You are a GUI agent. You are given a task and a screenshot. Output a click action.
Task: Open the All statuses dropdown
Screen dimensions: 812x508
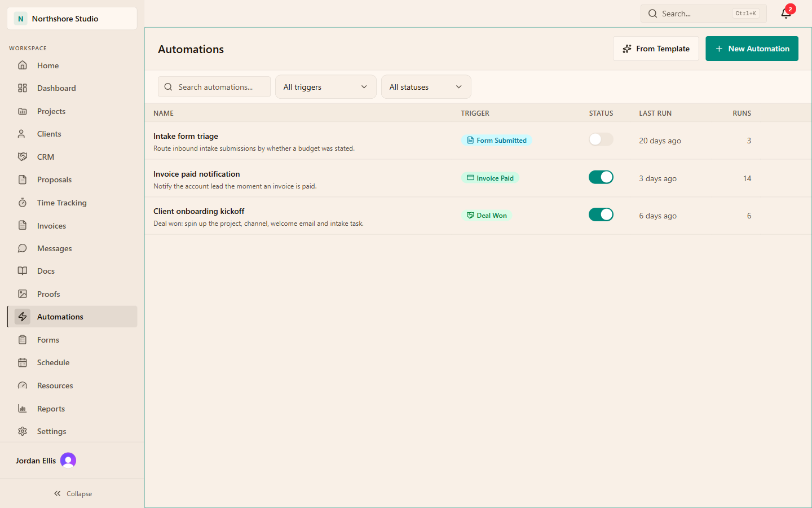[x=426, y=87]
